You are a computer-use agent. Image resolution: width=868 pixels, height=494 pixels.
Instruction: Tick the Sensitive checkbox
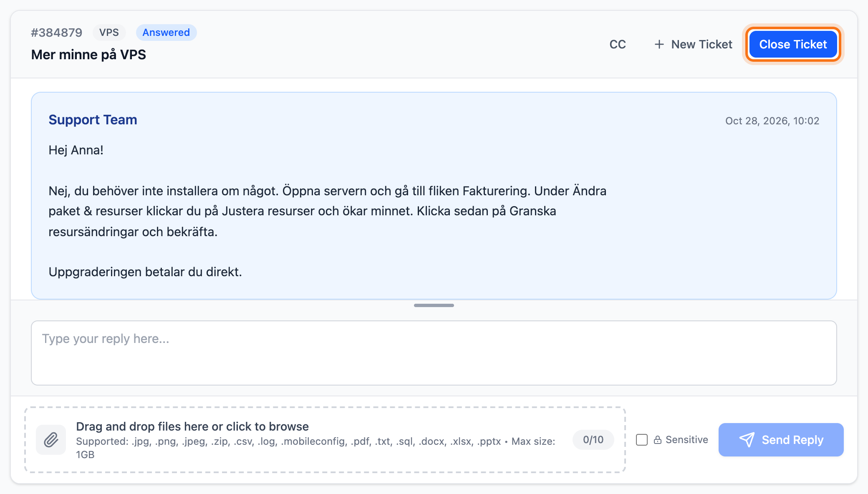click(x=642, y=440)
